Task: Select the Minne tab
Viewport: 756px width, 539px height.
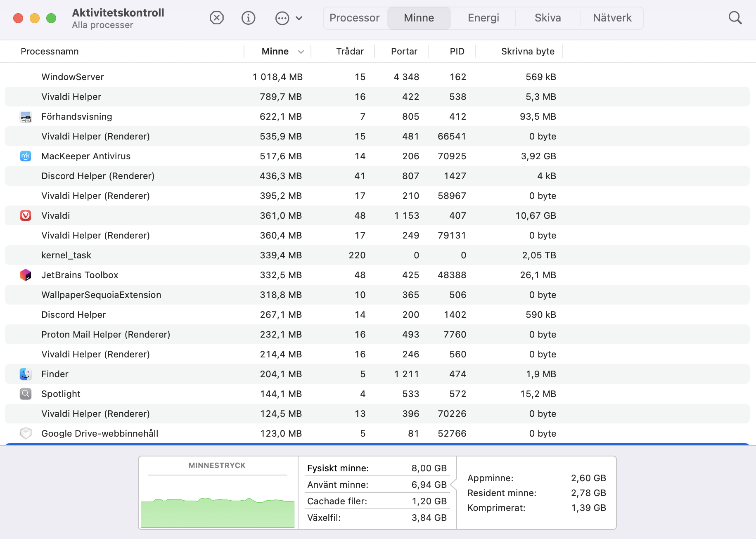Action: click(419, 18)
